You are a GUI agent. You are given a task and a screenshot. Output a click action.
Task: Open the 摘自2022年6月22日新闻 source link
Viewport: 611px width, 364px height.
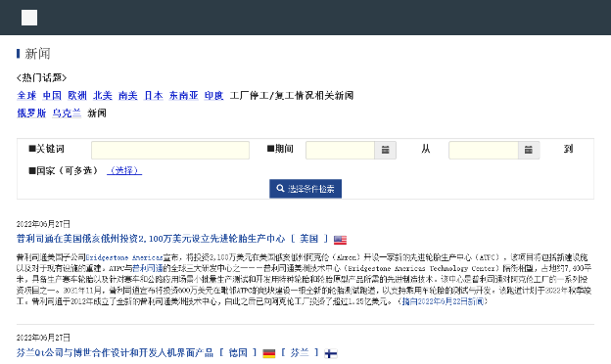[x=443, y=301]
